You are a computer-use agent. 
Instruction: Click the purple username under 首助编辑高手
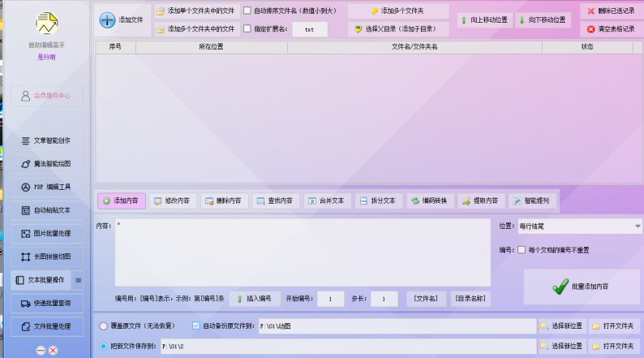point(46,57)
